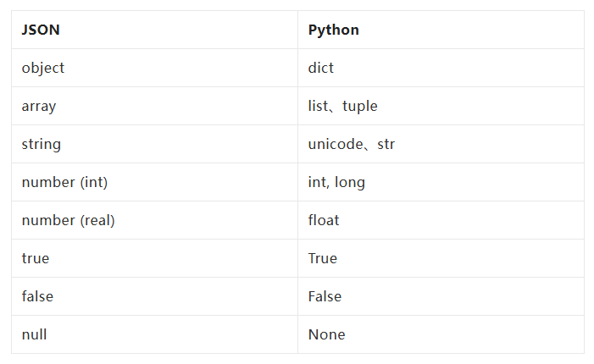Click the word long in Python column
The image size is (594, 364).
350,183
